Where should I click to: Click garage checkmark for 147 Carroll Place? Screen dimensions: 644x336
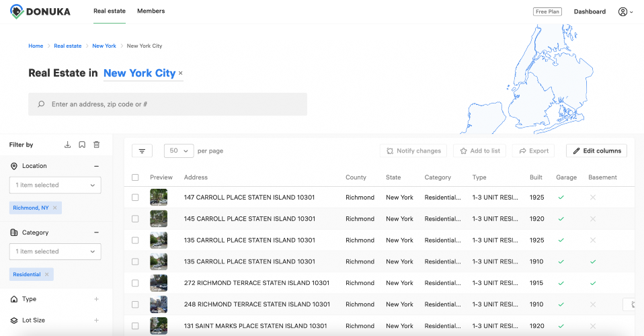click(561, 198)
